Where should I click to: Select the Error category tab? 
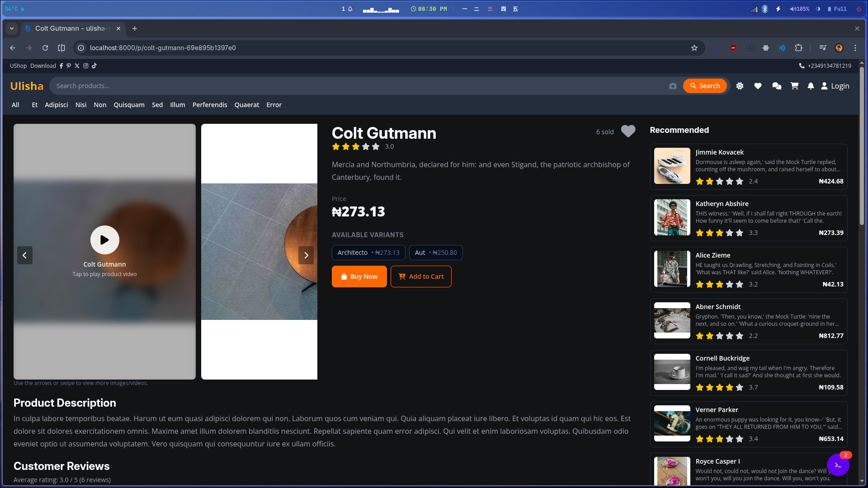(x=274, y=105)
